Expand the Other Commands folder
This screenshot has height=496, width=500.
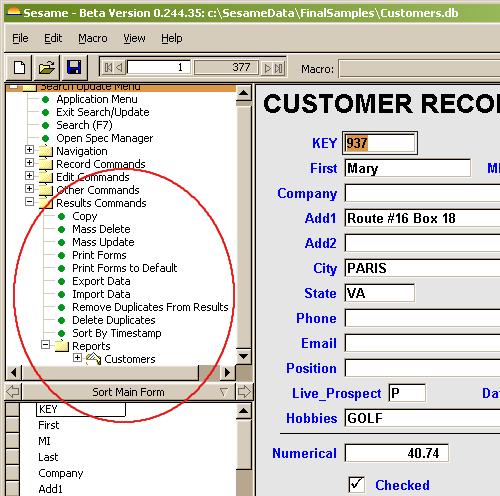[x=29, y=188]
